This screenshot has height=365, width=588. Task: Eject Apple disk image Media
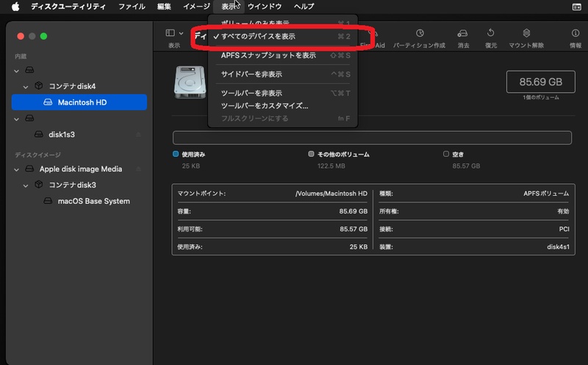click(x=138, y=169)
